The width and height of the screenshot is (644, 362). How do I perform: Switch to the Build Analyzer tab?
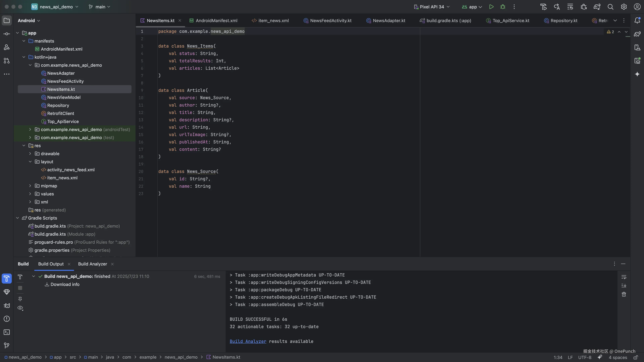93,264
